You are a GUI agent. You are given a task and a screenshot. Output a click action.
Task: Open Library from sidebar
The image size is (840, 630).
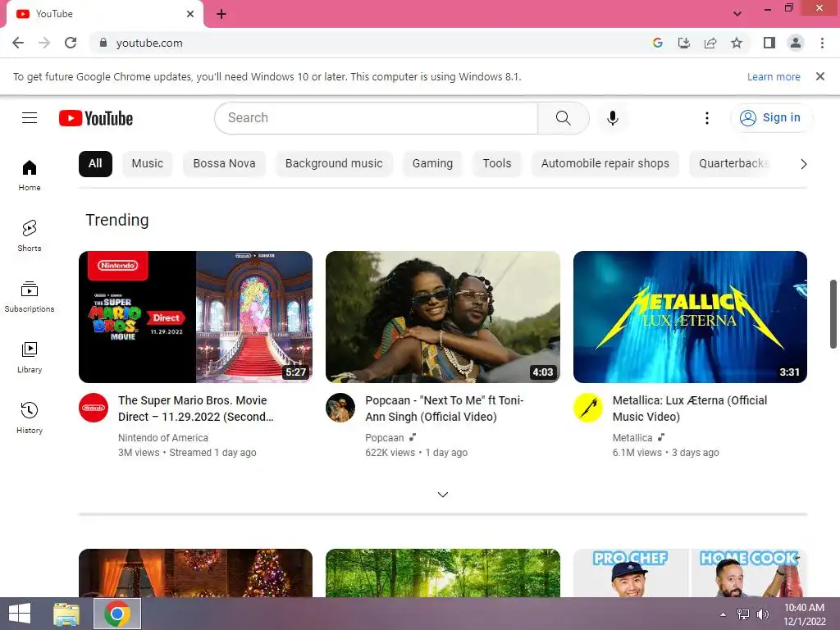pos(30,358)
